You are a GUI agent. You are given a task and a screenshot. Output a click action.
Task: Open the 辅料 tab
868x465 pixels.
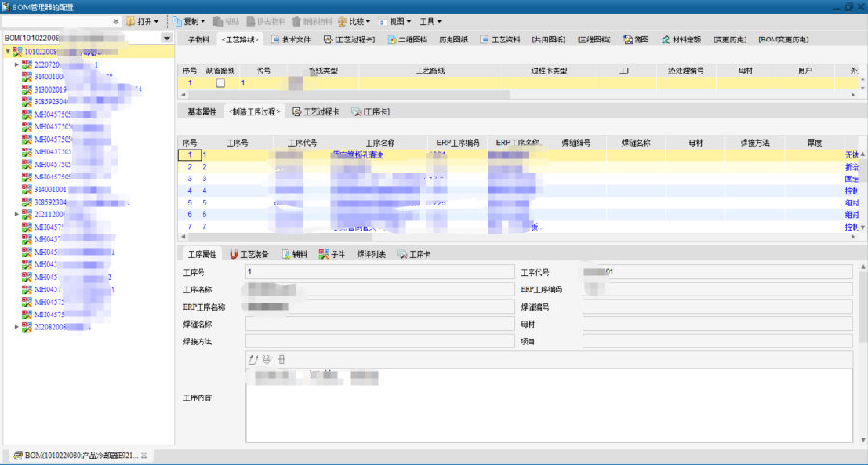point(294,254)
